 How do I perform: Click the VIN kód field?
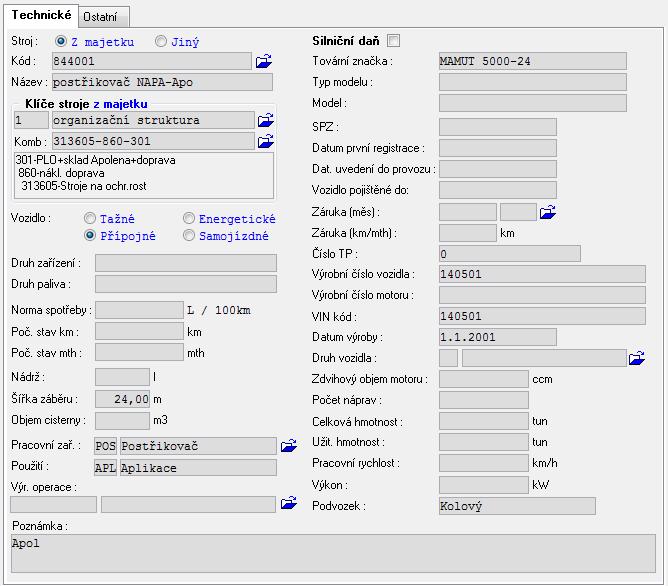542,316
